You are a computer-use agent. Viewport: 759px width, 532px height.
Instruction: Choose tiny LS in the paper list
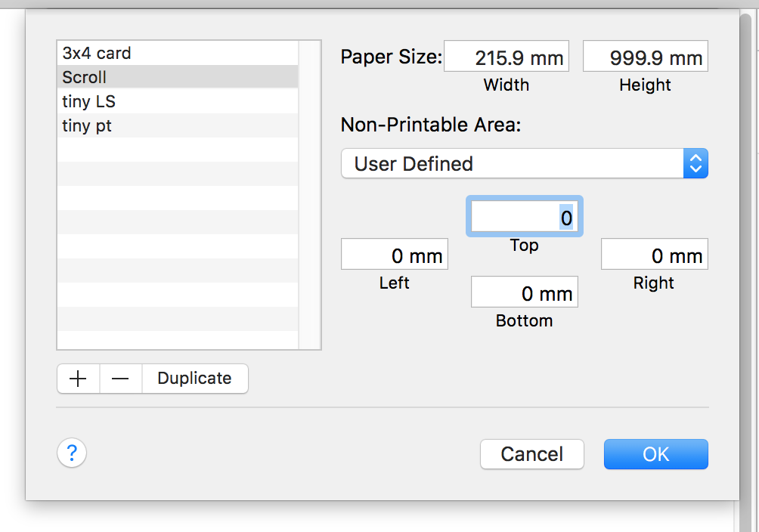[178, 101]
